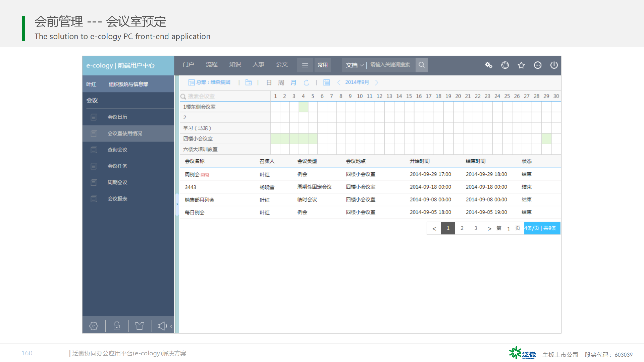The height and width of the screenshot is (362, 644).
Task: Switch to week view 周
Action: pos(281,82)
